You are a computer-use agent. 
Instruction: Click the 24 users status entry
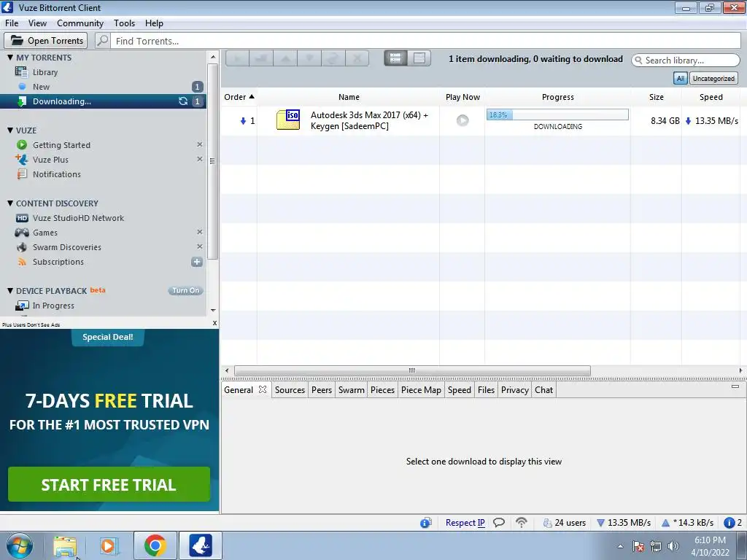coord(565,523)
